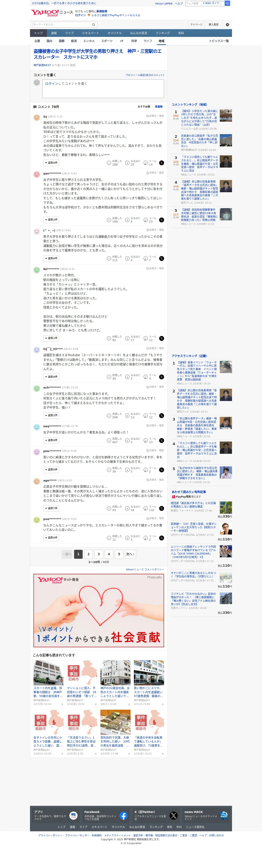262x868 pixels.
Task: Open the 速報 tab in navigation bar
Action: (54, 33)
